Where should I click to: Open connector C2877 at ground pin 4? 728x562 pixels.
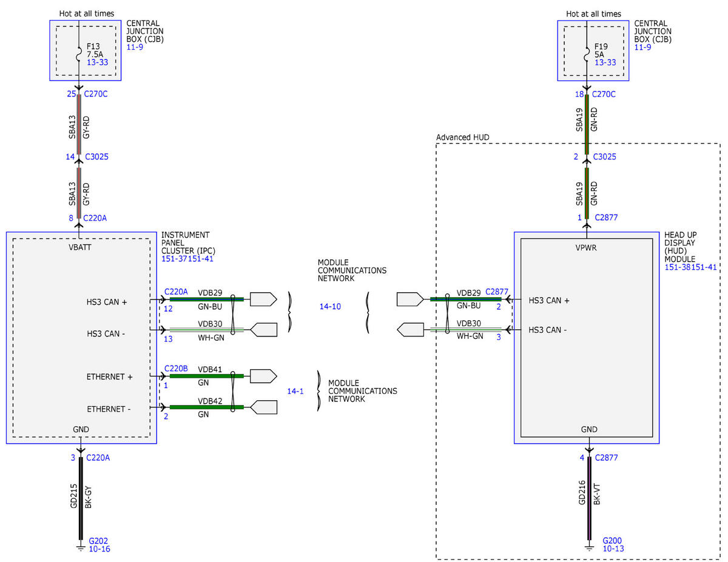click(x=606, y=458)
